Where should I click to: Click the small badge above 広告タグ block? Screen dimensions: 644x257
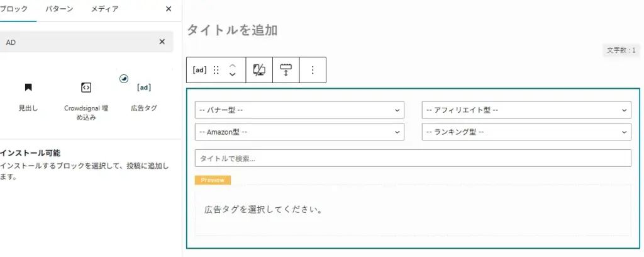pos(124,79)
